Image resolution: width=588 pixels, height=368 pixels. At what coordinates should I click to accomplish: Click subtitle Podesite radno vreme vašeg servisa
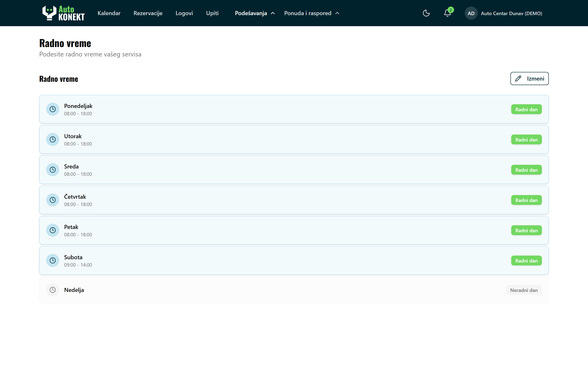(90, 54)
